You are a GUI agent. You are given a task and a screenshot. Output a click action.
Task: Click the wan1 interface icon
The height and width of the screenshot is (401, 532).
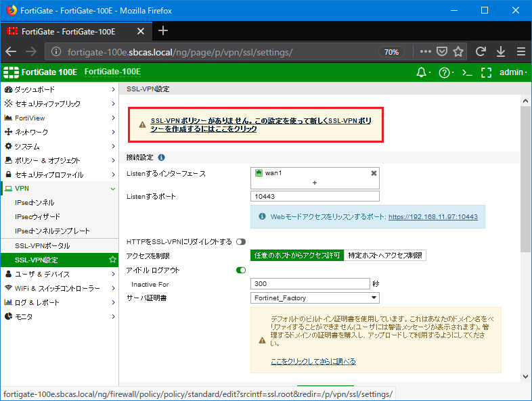pos(259,173)
